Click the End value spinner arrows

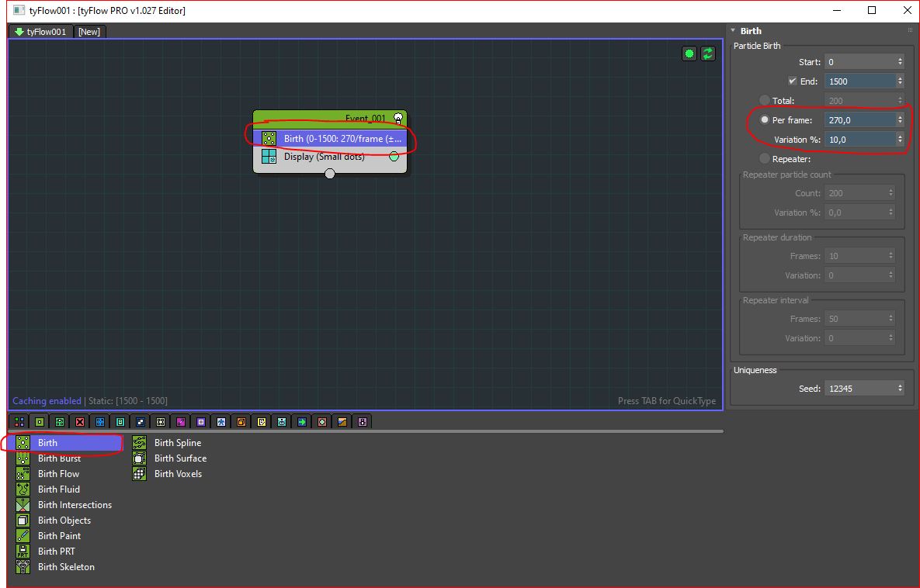[x=900, y=81]
